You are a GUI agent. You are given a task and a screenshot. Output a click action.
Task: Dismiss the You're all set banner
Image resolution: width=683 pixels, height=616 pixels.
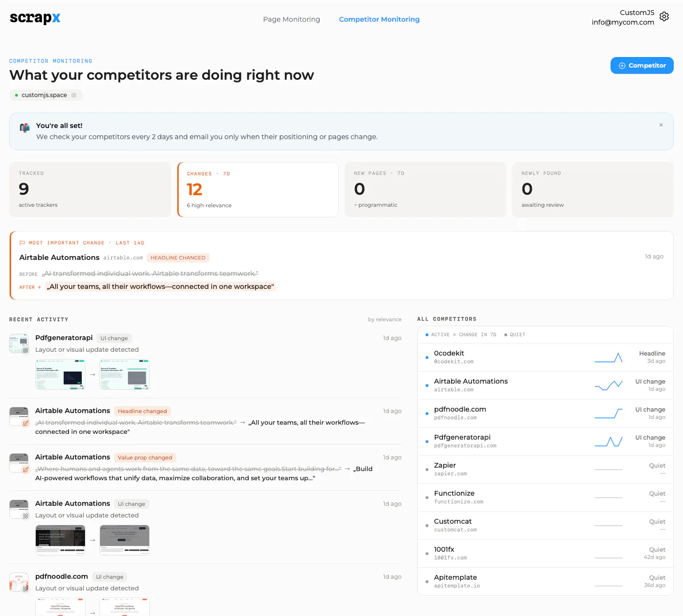(x=661, y=125)
